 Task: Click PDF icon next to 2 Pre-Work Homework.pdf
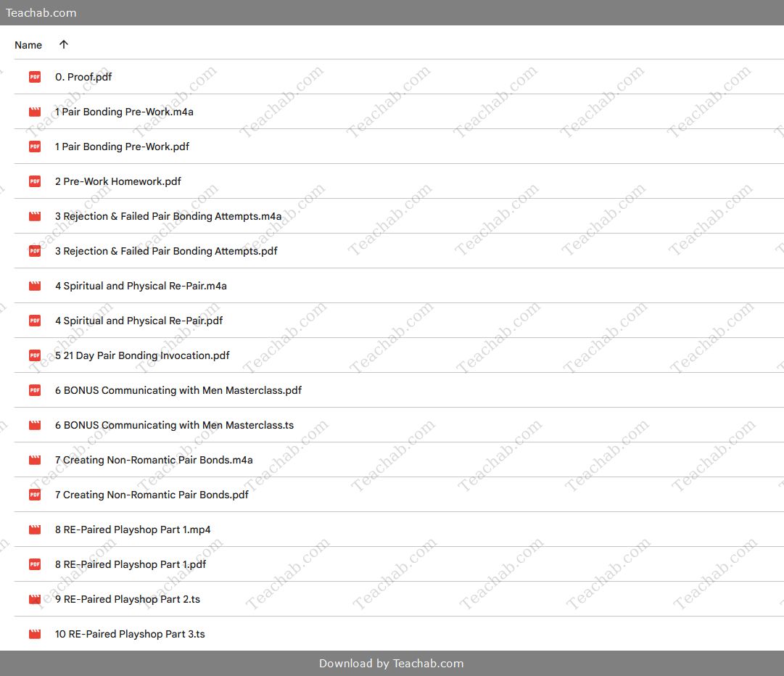pyautogui.click(x=35, y=181)
